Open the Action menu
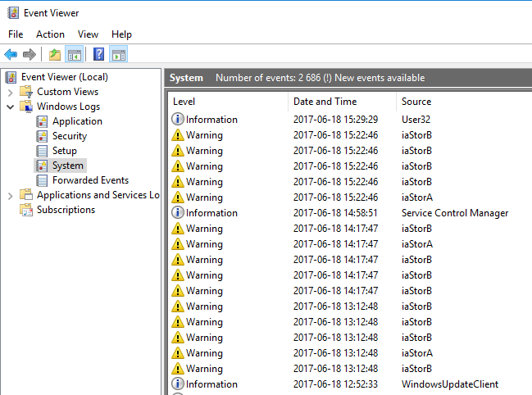Image resolution: width=532 pixels, height=395 pixels. point(50,34)
